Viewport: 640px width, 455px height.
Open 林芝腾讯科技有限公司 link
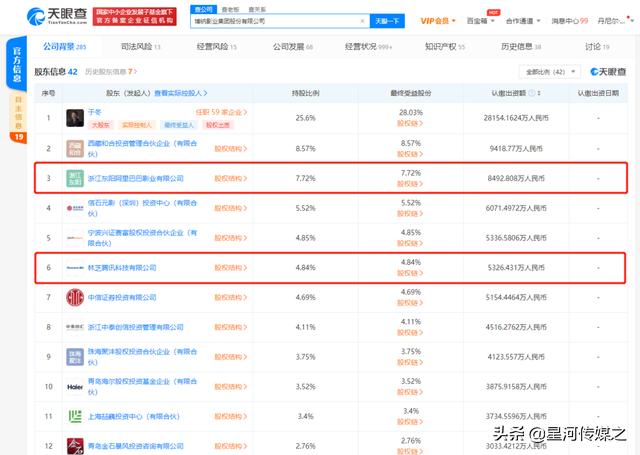122,268
